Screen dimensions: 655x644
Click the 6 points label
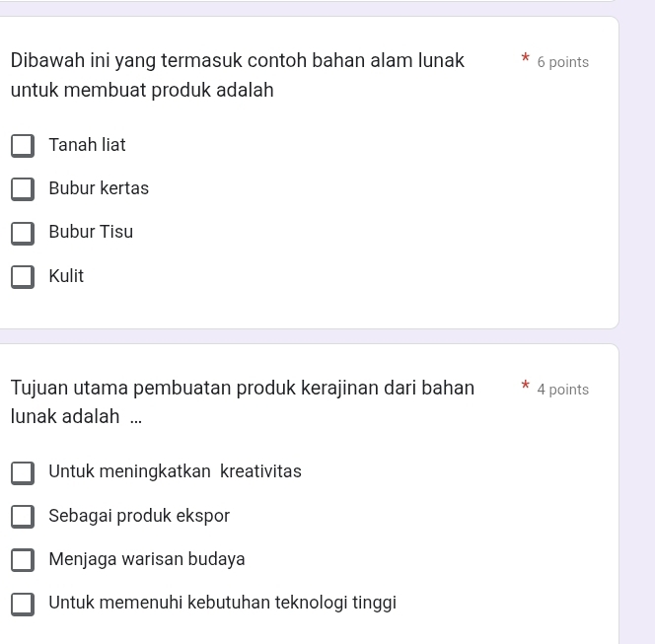click(562, 62)
